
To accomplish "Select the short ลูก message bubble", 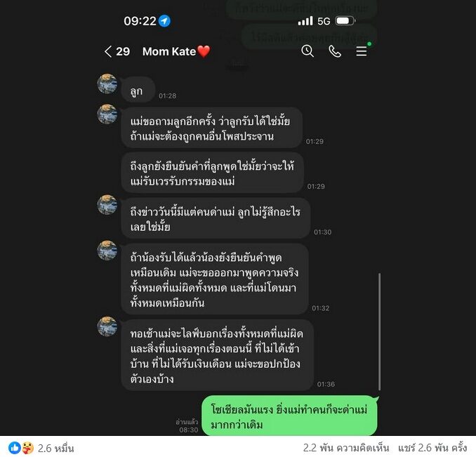I will (x=138, y=91).
